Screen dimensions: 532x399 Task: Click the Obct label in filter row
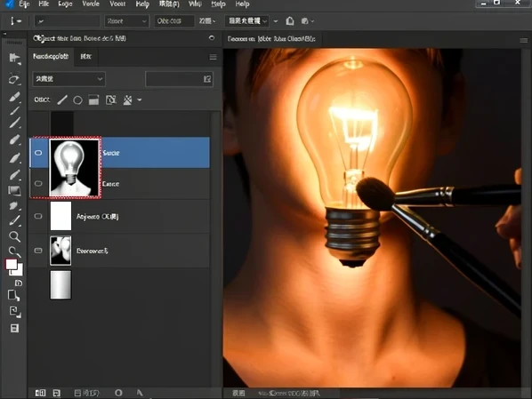tap(42, 100)
